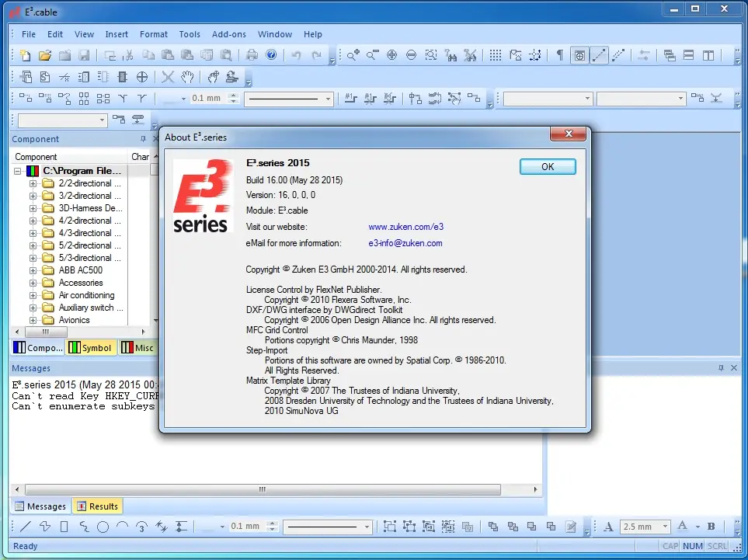
Task: Open the 2.5 mm text size dropdown
Action: (665, 527)
